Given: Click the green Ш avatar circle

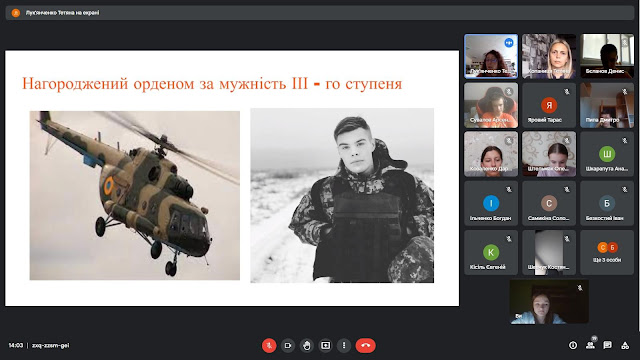Looking at the screenshot, I should tap(607, 154).
